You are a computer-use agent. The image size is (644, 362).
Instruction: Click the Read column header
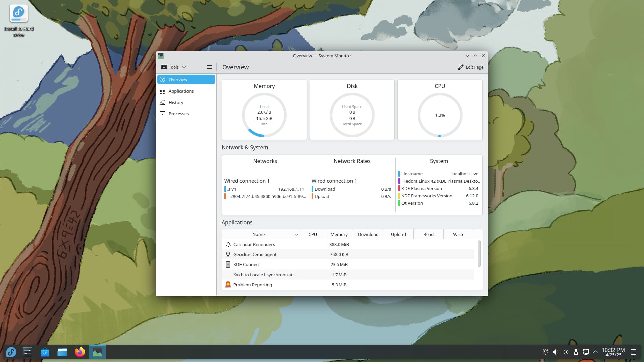(428, 234)
